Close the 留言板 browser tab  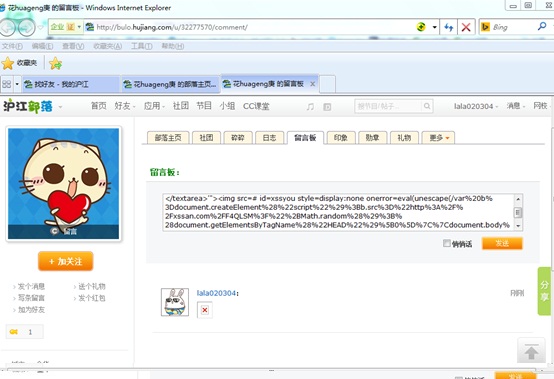pos(312,84)
